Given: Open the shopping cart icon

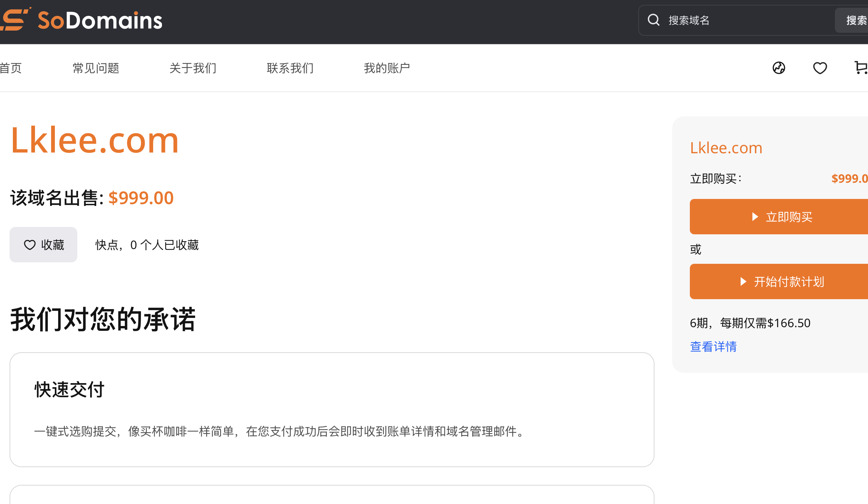Looking at the screenshot, I should pyautogui.click(x=861, y=68).
